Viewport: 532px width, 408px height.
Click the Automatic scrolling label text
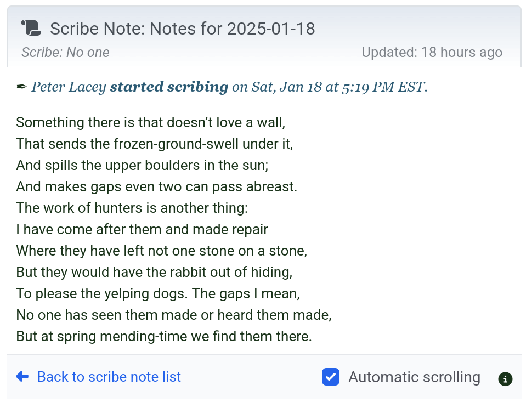coord(414,377)
